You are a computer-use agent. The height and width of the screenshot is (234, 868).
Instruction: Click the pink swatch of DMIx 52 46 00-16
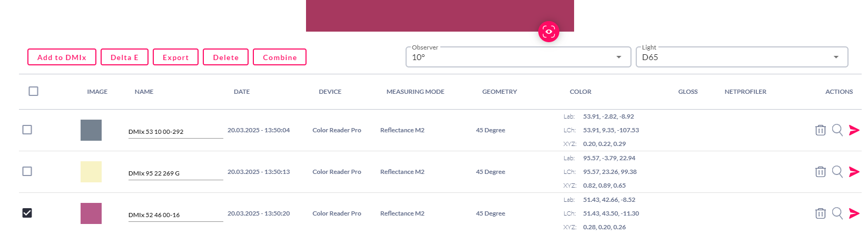(91, 213)
